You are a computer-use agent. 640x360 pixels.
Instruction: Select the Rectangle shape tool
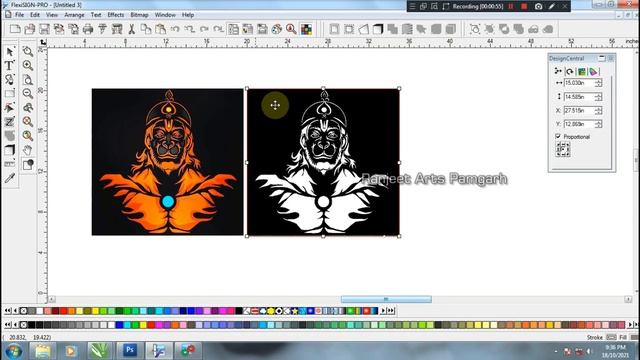click(x=10, y=93)
